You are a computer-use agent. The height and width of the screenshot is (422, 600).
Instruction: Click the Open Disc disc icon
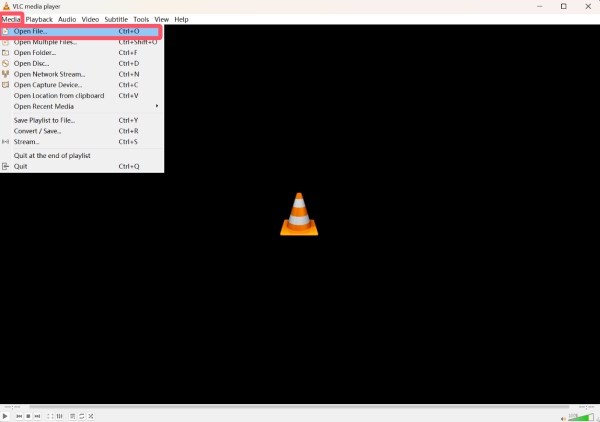[5, 64]
